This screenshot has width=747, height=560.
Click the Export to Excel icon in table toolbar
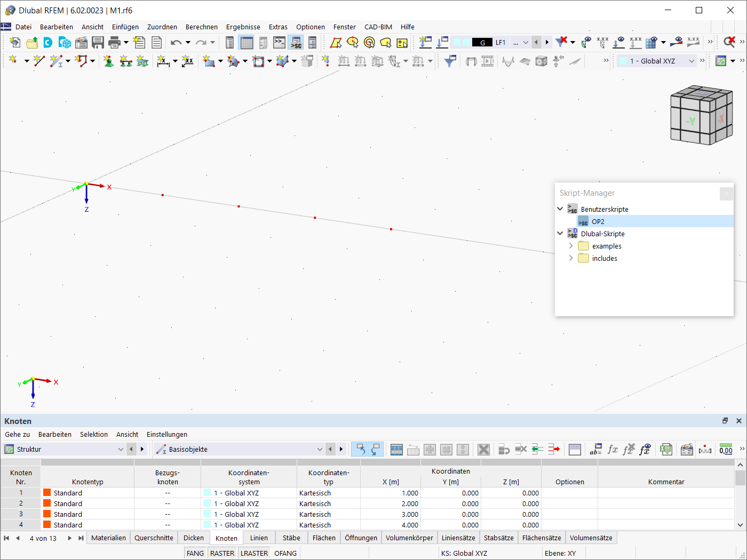point(666,450)
